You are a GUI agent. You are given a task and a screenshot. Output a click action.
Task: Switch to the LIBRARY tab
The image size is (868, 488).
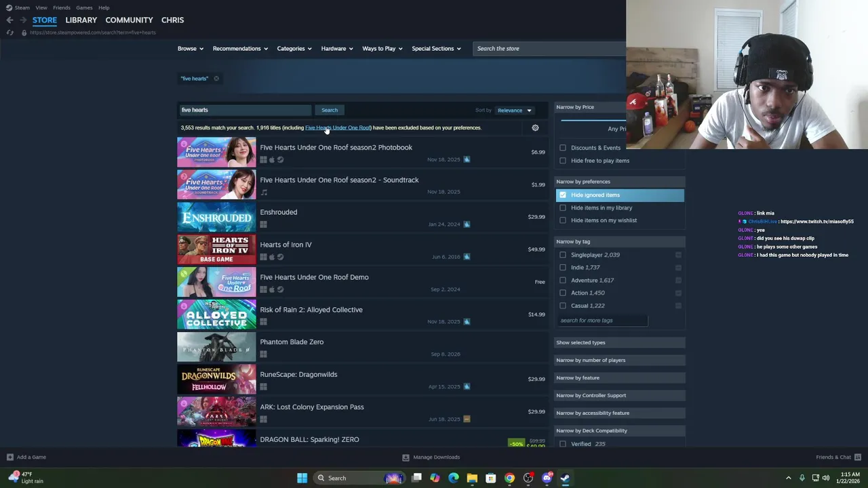[x=81, y=20]
